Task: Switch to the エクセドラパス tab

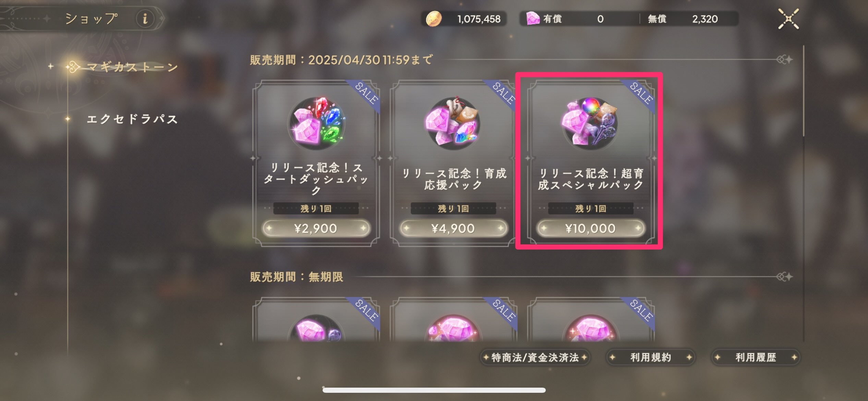Action: pyautogui.click(x=132, y=119)
